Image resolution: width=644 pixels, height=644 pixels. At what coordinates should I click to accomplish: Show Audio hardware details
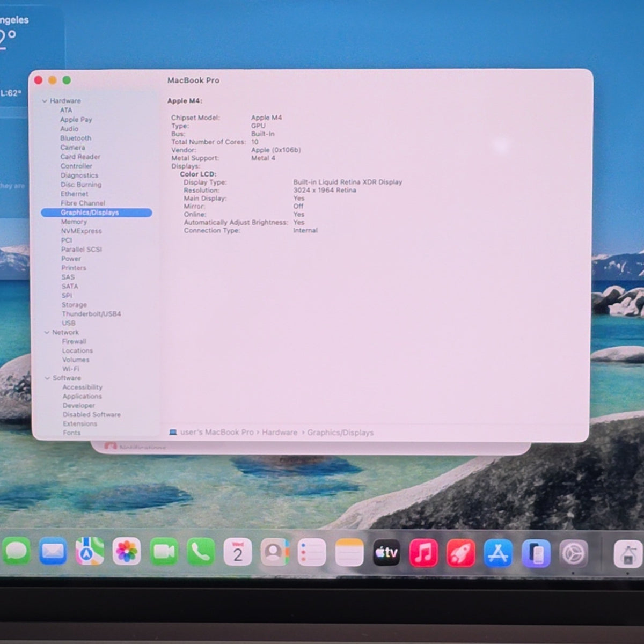tap(69, 129)
